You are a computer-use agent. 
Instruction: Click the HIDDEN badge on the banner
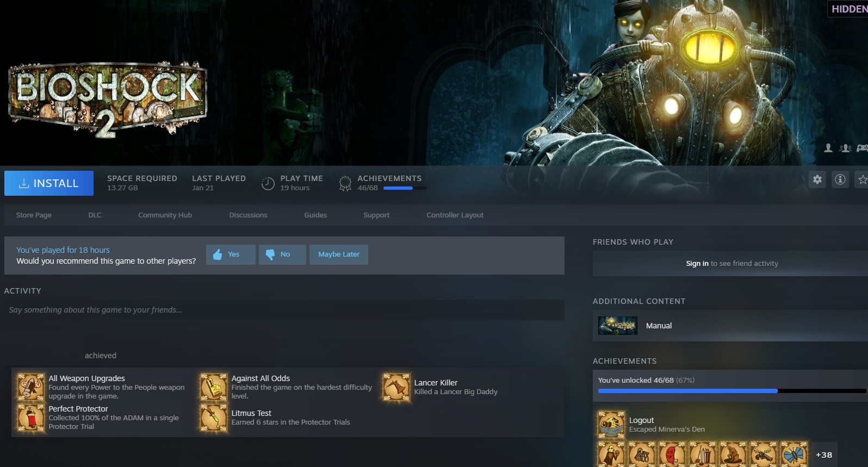point(848,9)
